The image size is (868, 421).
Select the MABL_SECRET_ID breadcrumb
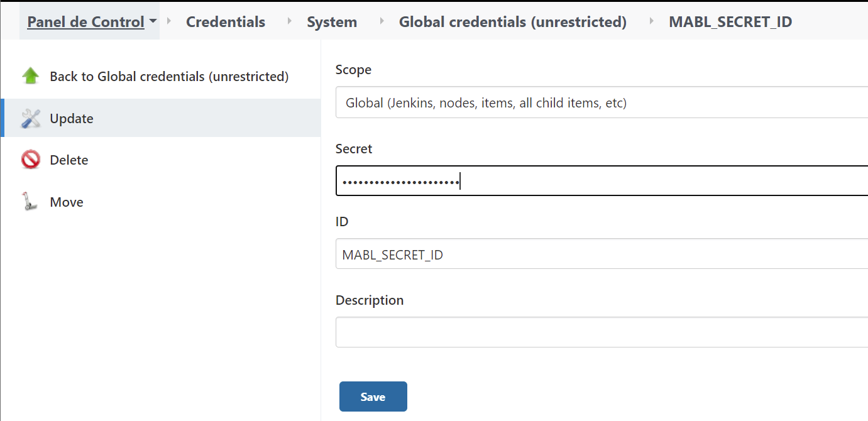pyautogui.click(x=730, y=22)
